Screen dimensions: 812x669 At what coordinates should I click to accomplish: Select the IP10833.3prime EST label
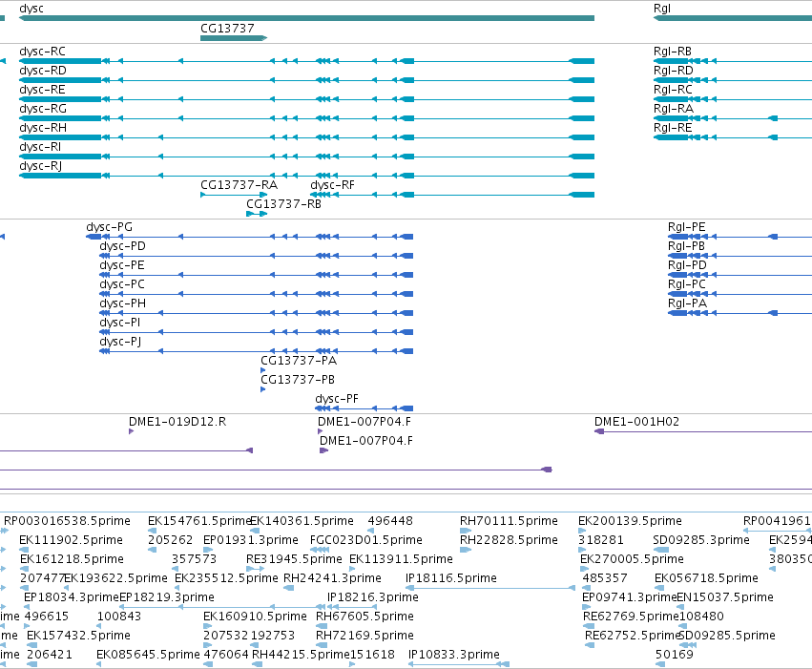[x=454, y=655]
